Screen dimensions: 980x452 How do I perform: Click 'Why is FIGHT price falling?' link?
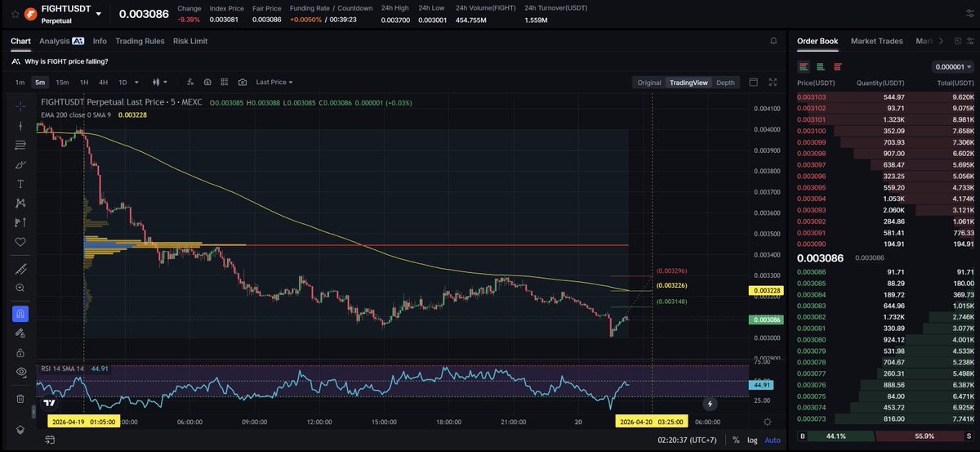[66, 61]
